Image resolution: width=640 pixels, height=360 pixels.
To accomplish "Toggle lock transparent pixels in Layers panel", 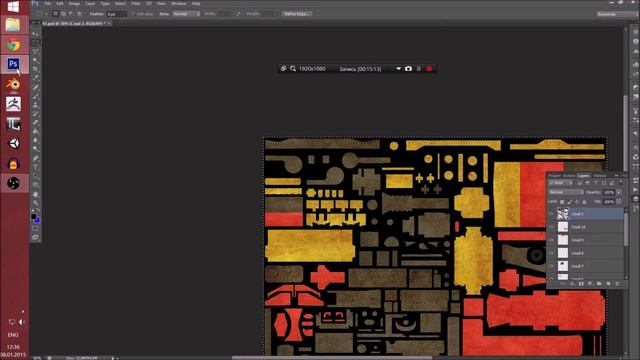I will tap(562, 202).
